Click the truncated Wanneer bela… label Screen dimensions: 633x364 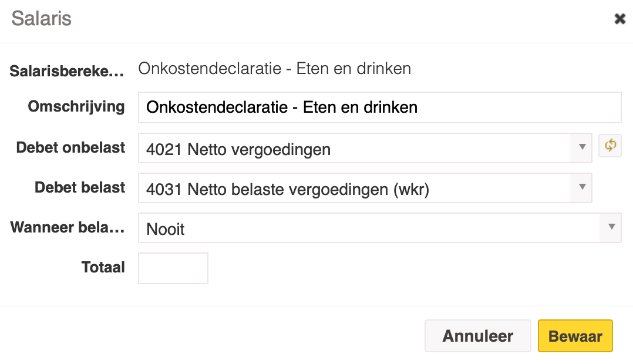pos(68,228)
